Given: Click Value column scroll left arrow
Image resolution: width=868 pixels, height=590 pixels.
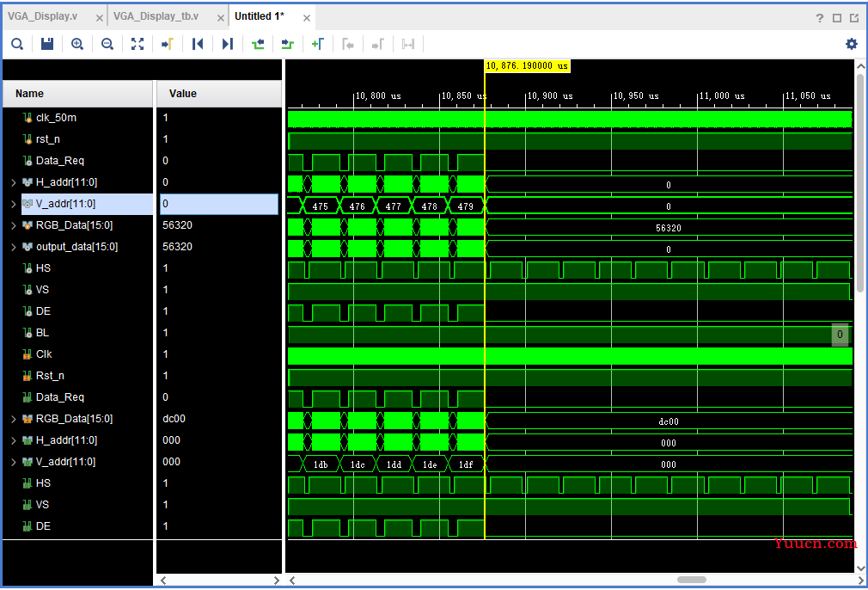Looking at the screenshot, I should pyautogui.click(x=163, y=580).
